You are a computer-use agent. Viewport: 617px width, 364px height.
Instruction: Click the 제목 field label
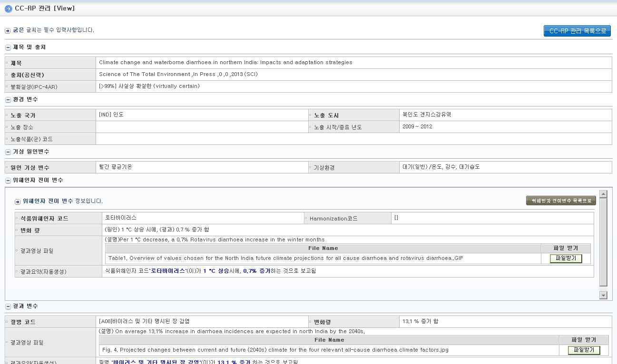click(16, 63)
